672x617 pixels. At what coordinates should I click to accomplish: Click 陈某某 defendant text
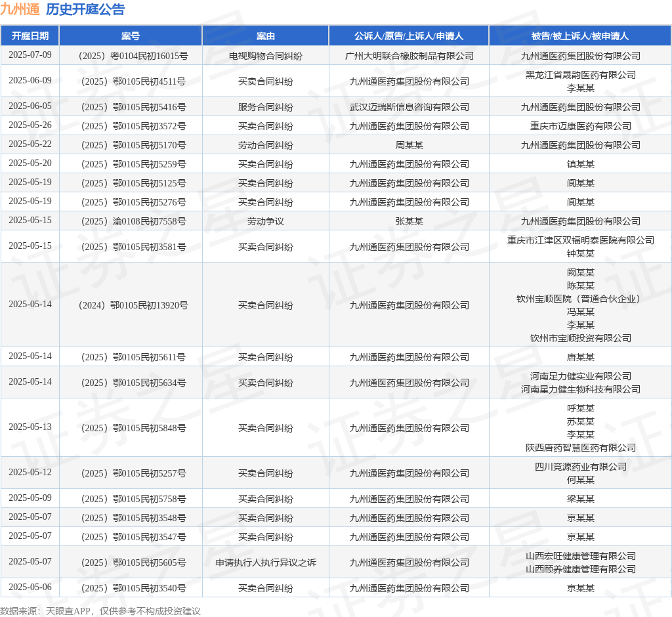click(x=580, y=286)
